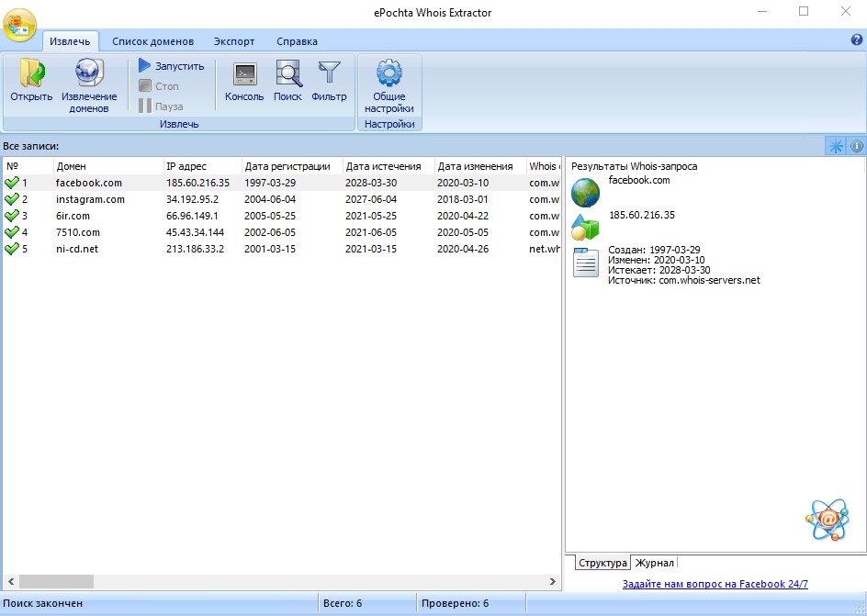Click the document icon beside Создан details
This screenshot has height=616, width=867.
pos(586,263)
